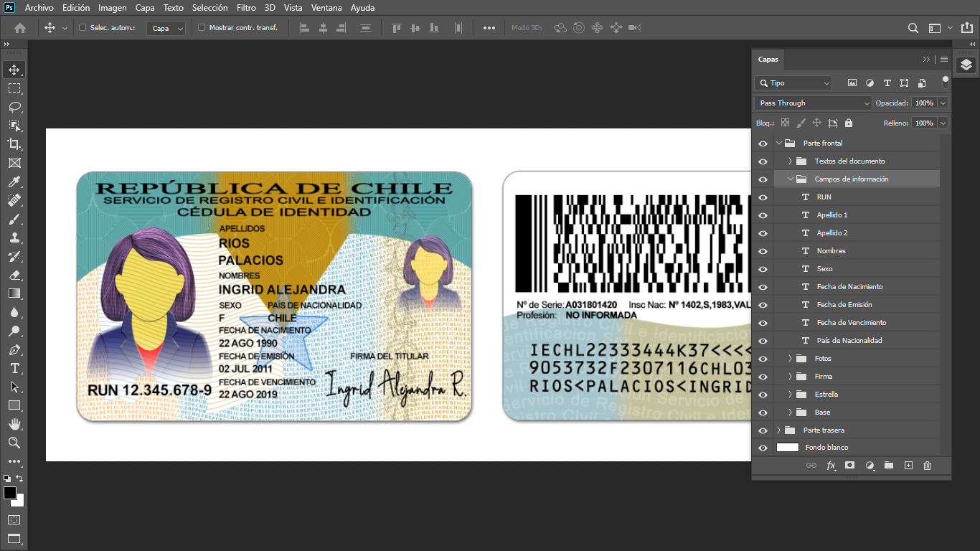Viewport: 980px width, 551px height.
Task: Select the Sexo text layer
Action: 857,269
